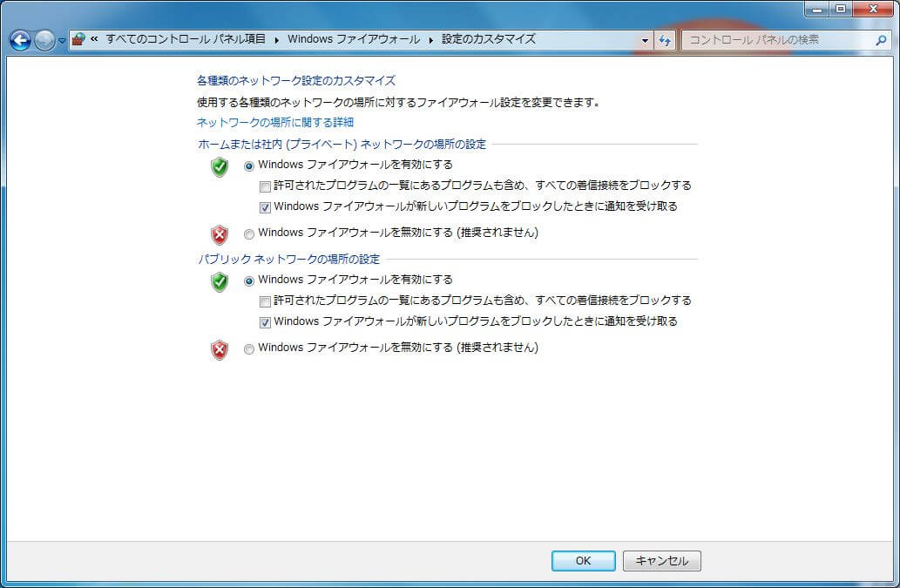This screenshot has height=588, width=900.
Task: Toggle notification checkbox under private network
Action: [265, 207]
